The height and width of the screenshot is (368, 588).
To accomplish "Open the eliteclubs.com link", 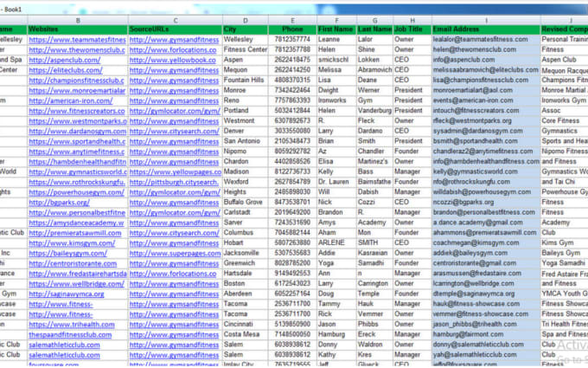I will [65, 70].
